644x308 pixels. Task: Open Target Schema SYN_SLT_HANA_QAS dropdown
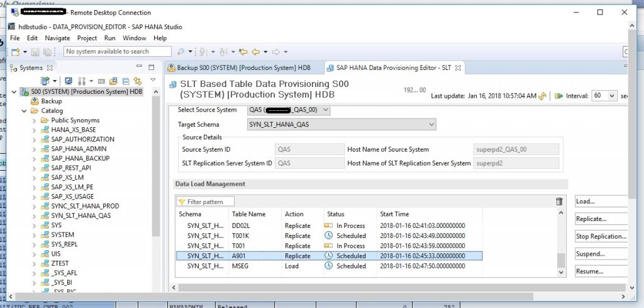tap(341, 124)
